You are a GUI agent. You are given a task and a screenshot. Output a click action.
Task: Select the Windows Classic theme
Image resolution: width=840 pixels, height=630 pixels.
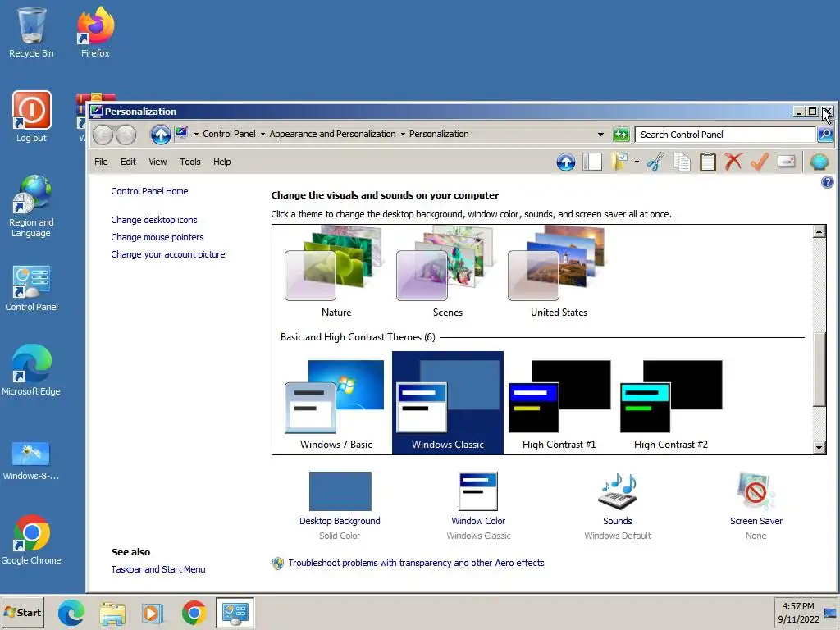[447, 403]
